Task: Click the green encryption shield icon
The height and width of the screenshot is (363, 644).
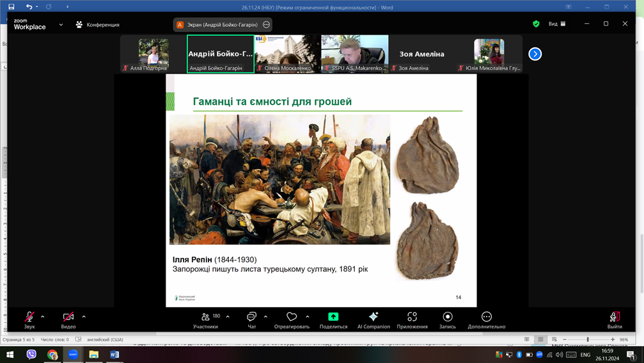Action: (536, 24)
